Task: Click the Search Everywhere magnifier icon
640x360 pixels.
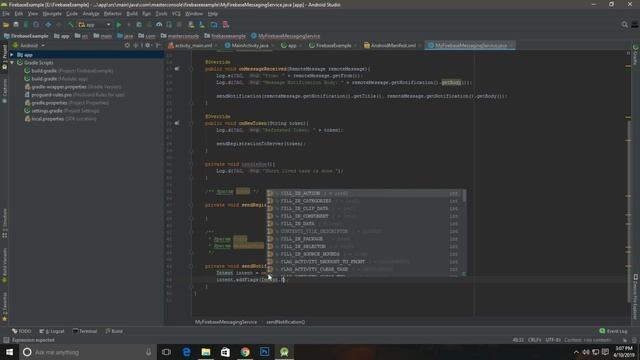Action: click(x=624, y=25)
